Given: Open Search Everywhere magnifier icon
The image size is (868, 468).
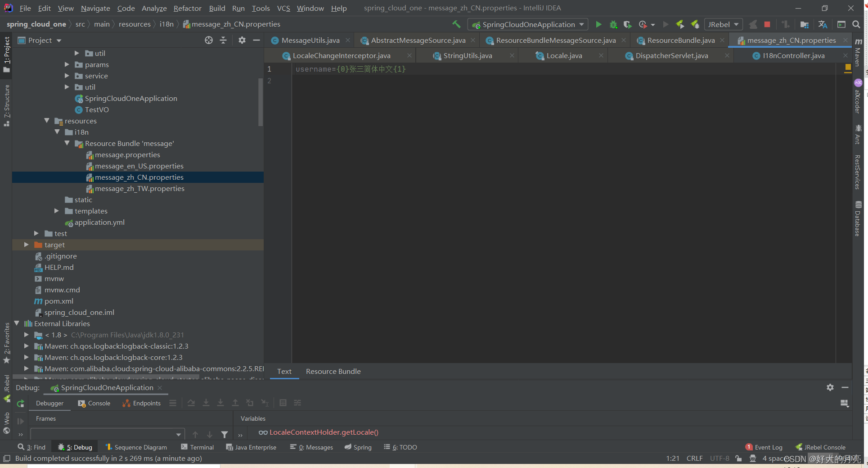Looking at the screenshot, I should point(856,24).
